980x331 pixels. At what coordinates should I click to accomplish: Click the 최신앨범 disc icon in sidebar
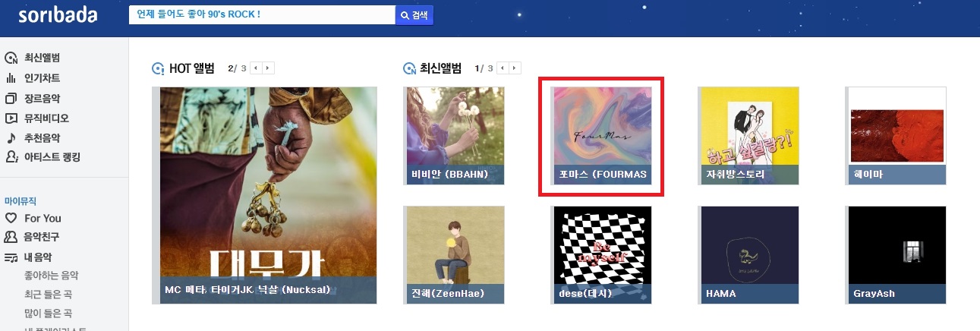pyautogui.click(x=11, y=58)
